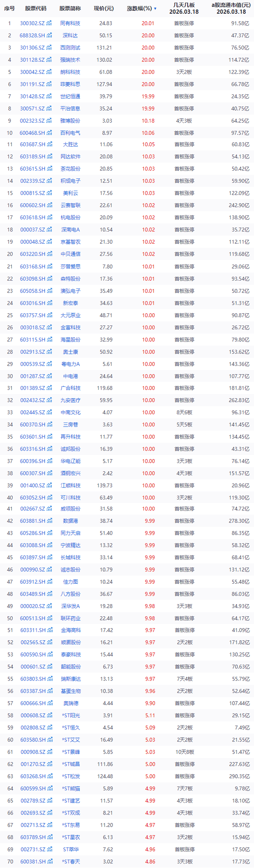The height and width of the screenshot is (868, 254).
Task: Click chart icon for 600381.SH
Action: (x=49, y=861)
